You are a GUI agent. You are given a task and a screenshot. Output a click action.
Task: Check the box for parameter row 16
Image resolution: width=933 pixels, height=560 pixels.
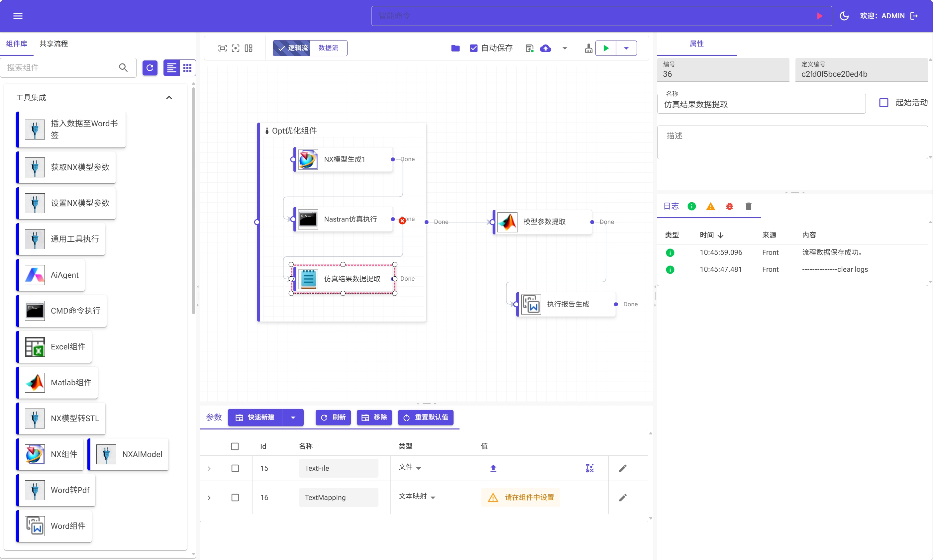(235, 497)
